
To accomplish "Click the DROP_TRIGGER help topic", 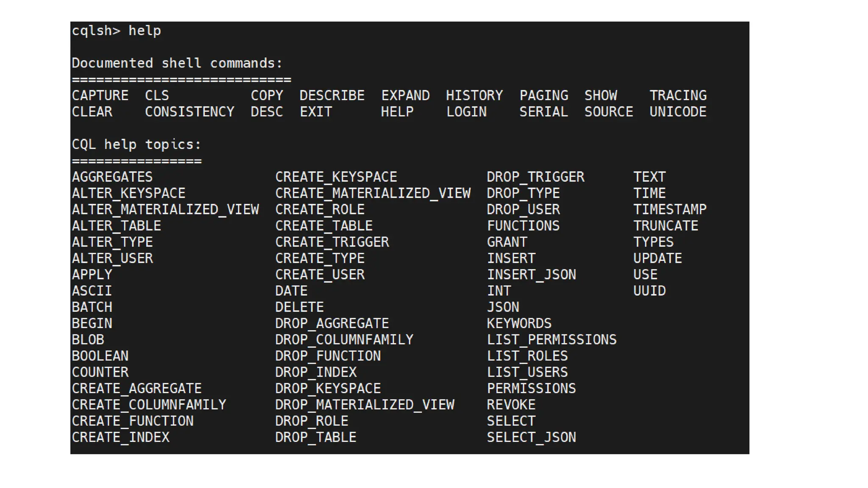I will click(x=535, y=177).
